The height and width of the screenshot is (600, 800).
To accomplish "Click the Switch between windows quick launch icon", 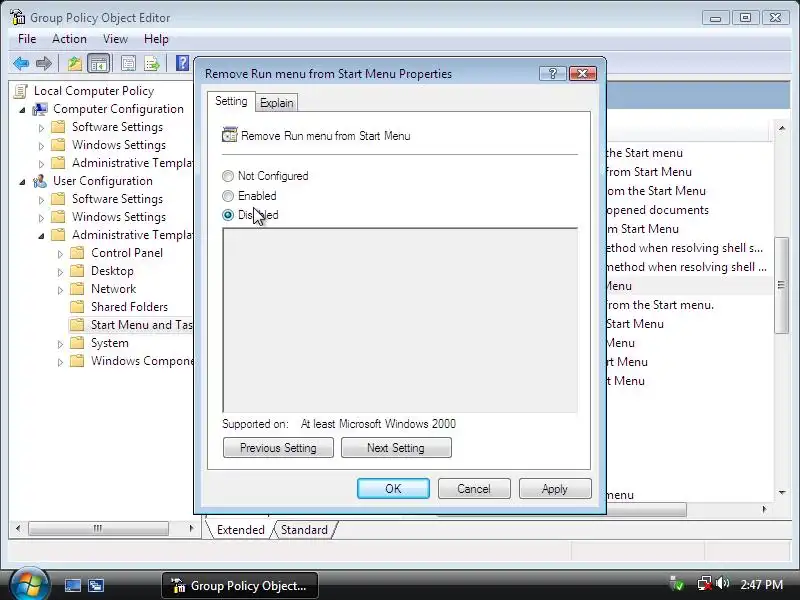I will [x=95, y=585].
